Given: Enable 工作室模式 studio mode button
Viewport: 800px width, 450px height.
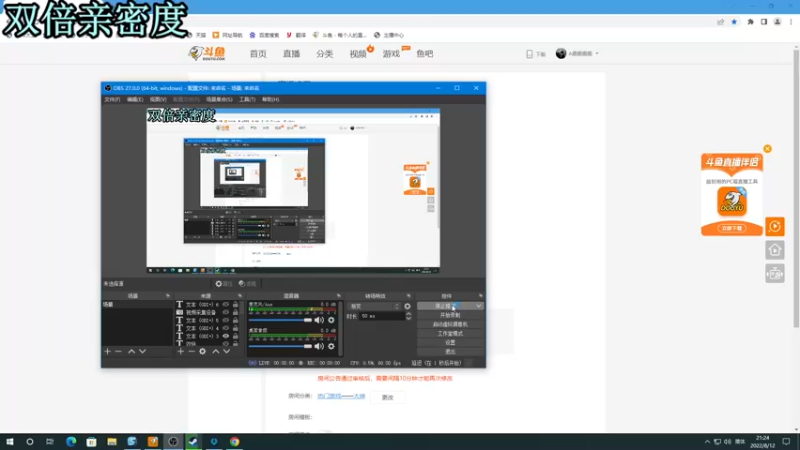Looking at the screenshot, I should pos(450,334).
